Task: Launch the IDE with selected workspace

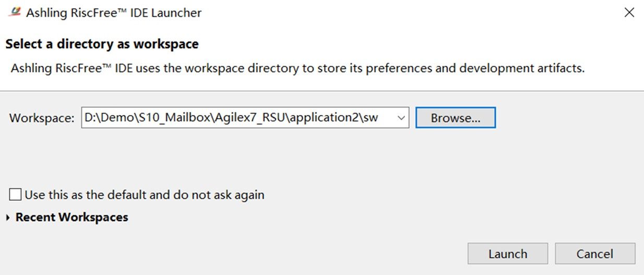Action: [x=507, y=254]
